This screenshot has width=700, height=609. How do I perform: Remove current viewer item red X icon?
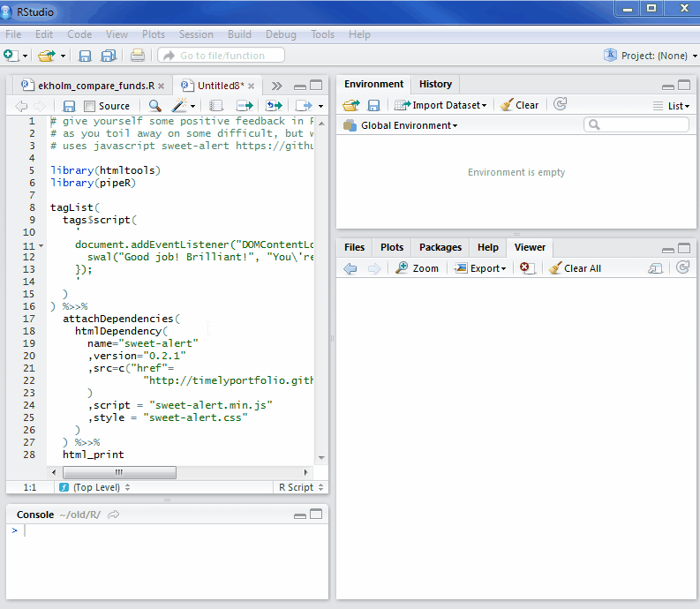525,267
